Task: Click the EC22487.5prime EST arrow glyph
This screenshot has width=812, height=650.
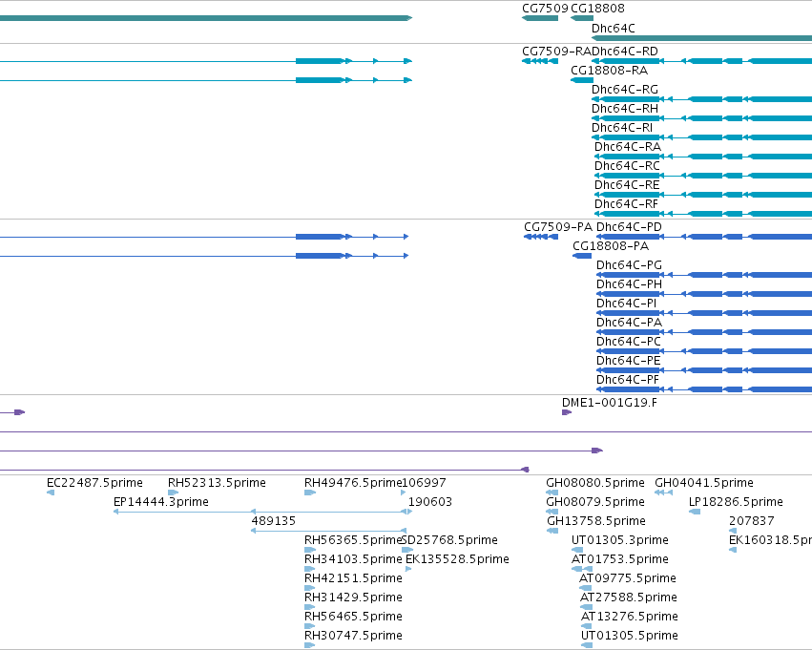Action: click(x=51, y=493)
